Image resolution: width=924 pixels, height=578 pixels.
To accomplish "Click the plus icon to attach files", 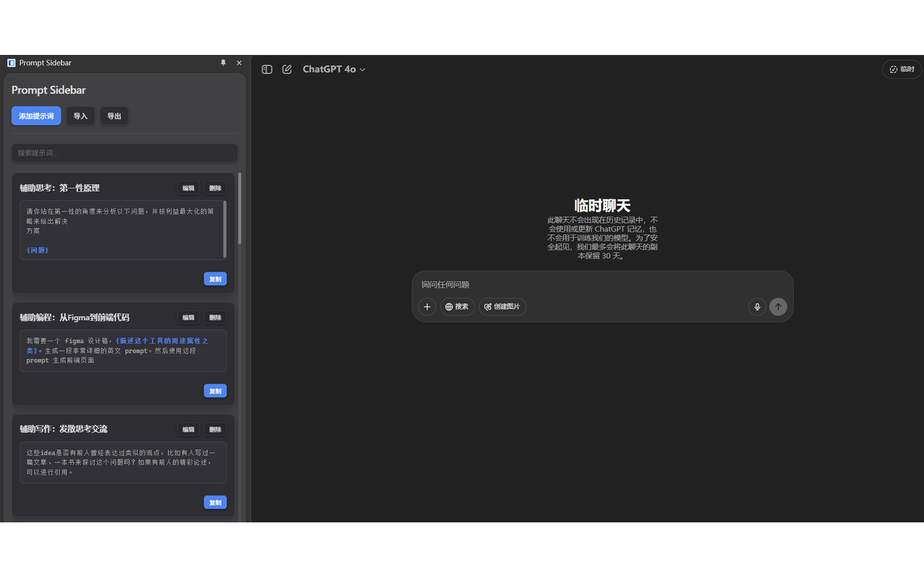I will click(x=427, y=306).
